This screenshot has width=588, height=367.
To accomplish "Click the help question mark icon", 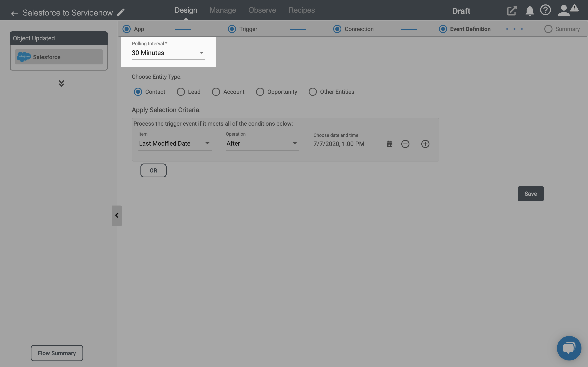I will (x=545, y=10).
